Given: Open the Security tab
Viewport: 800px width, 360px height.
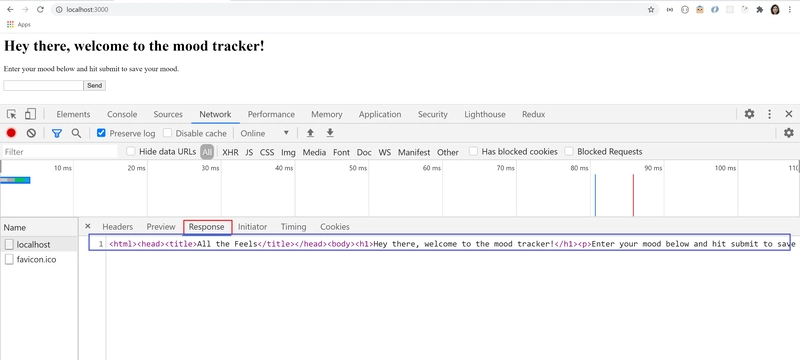Looking at the screenshot, I should click(432, 114).
